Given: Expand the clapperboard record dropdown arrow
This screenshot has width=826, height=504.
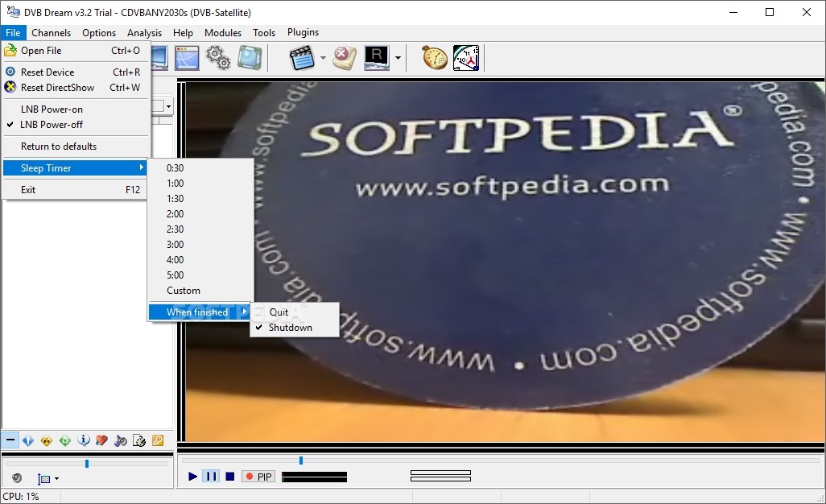Looking at the screenshot, I should (323, 58).
